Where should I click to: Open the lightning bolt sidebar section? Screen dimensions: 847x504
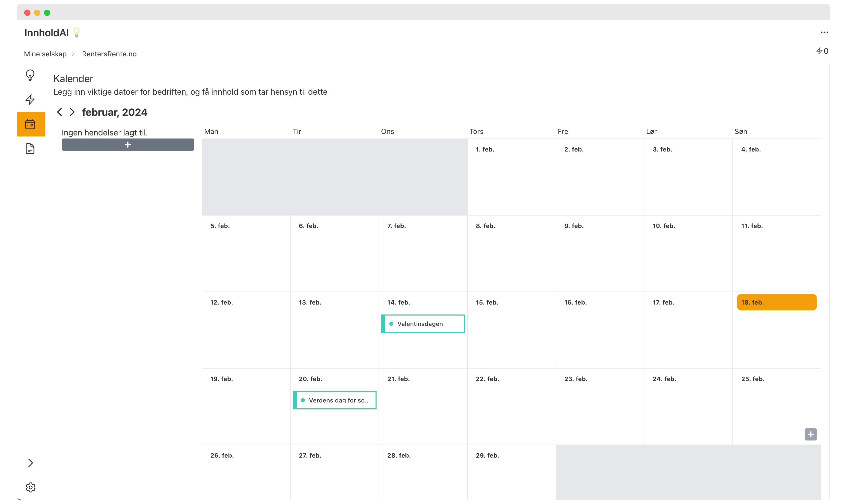pos(30,100)
